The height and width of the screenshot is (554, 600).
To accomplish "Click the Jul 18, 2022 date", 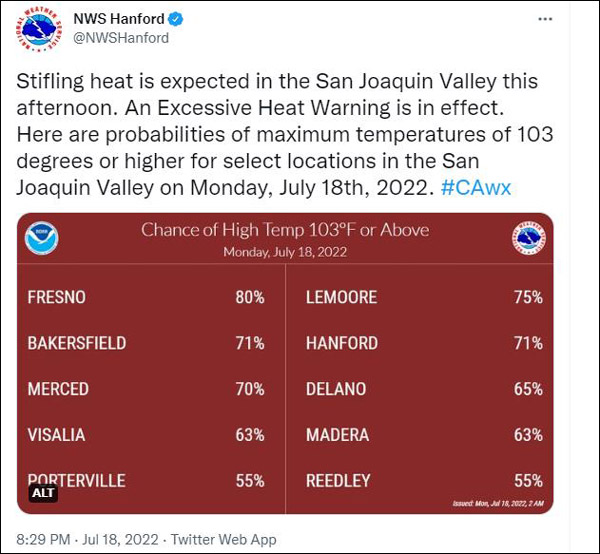I will [124, 539].
